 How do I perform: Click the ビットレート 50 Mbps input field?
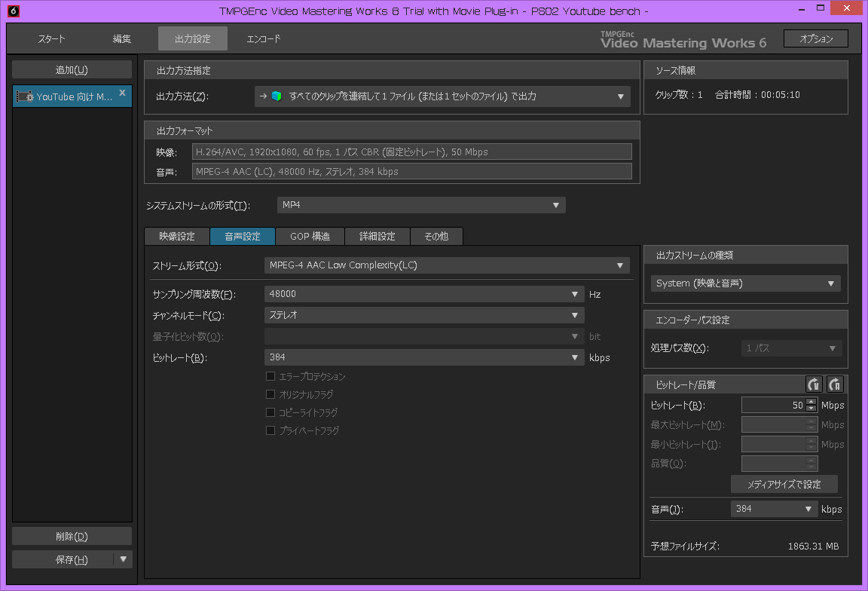click(x=774, y=406)
